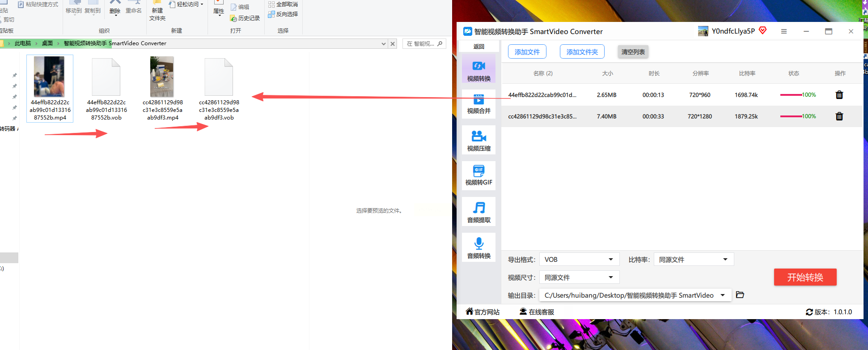Open the 视频转GIF sidebar tool
This screenshot has width=868, height=350.
point(478,175)
